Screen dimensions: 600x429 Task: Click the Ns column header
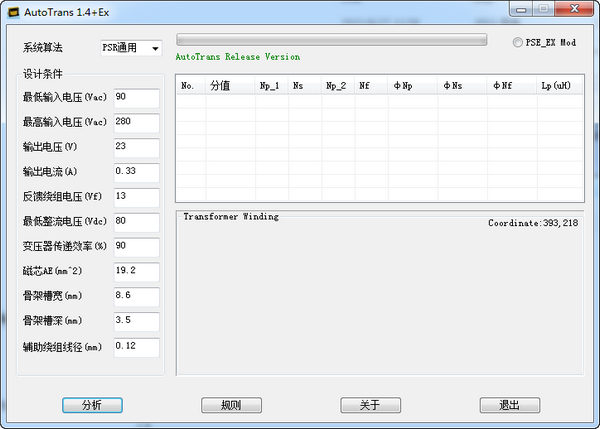pos(305,85)
